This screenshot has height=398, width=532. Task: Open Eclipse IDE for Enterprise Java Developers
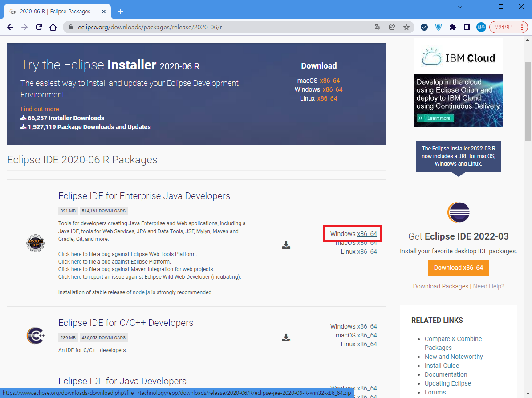[x=144, y=196]
